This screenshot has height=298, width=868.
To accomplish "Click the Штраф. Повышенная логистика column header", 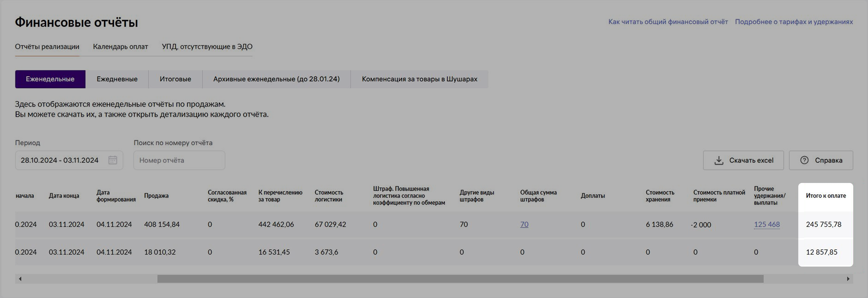I will tap(409, 196).
